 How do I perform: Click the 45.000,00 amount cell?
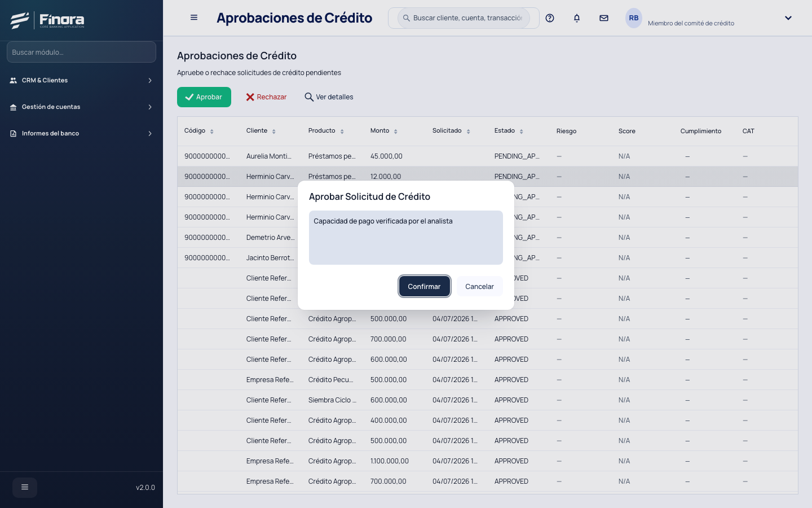(386, 156)
